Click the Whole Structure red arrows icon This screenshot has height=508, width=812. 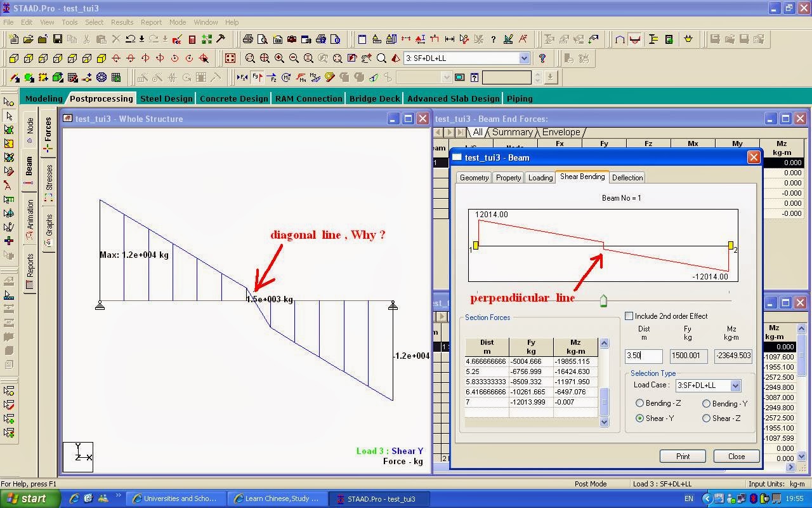(x=230, y=58)
